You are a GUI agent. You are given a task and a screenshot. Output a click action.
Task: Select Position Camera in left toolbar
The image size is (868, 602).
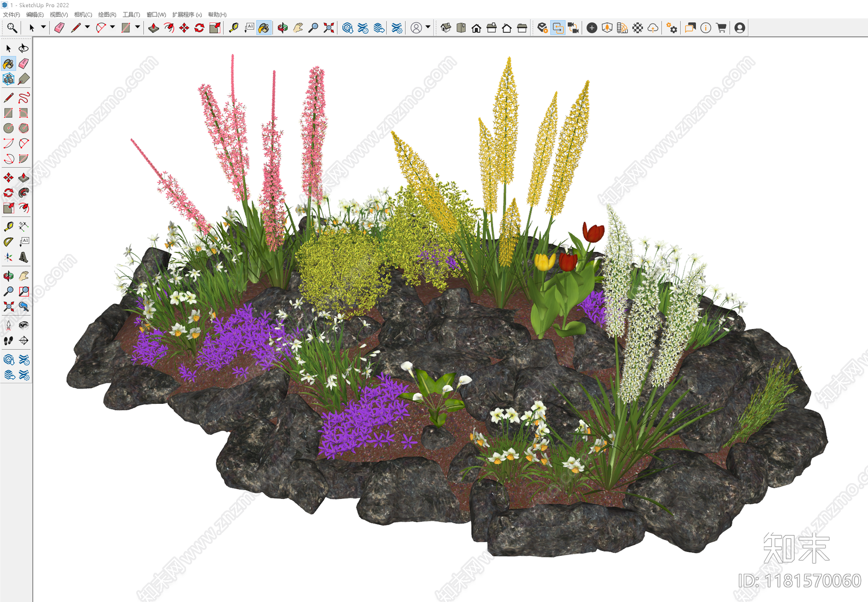(x=8, y=325)
